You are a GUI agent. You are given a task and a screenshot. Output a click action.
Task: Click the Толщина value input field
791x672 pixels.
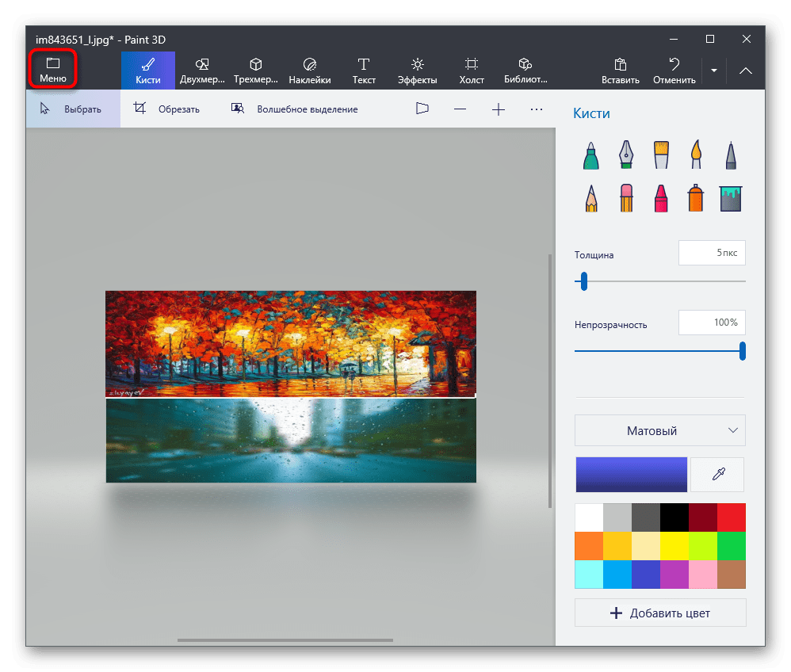tap(711, 254)
